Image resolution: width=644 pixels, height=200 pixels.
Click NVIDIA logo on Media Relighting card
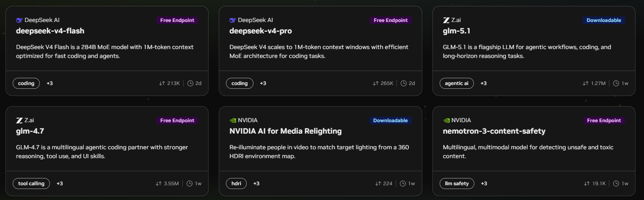(x=232, y=121)
